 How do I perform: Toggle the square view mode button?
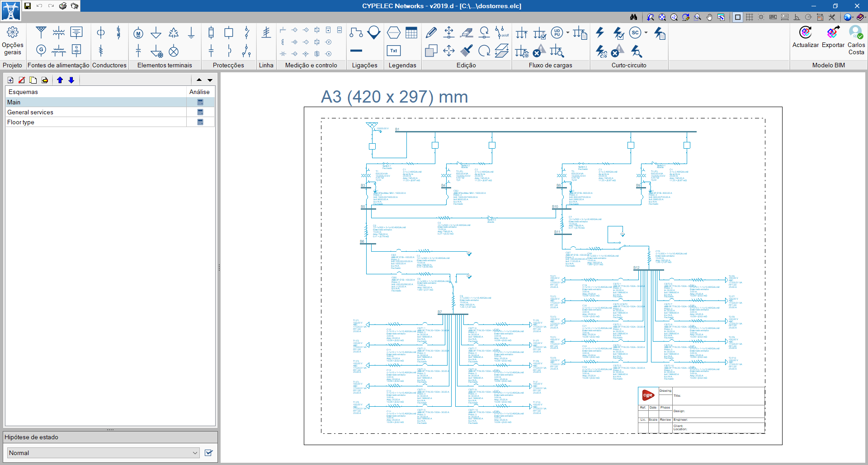738,17
